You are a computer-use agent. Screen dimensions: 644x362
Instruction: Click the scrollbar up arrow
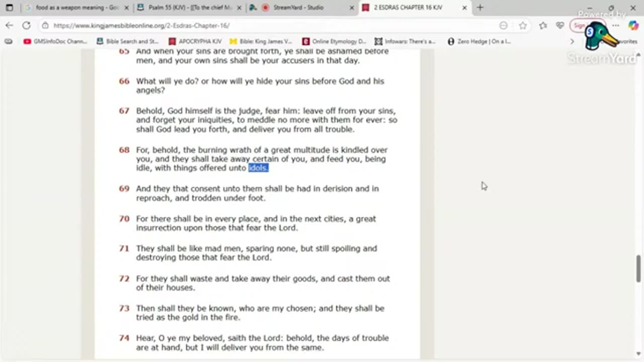pos(639,54)
